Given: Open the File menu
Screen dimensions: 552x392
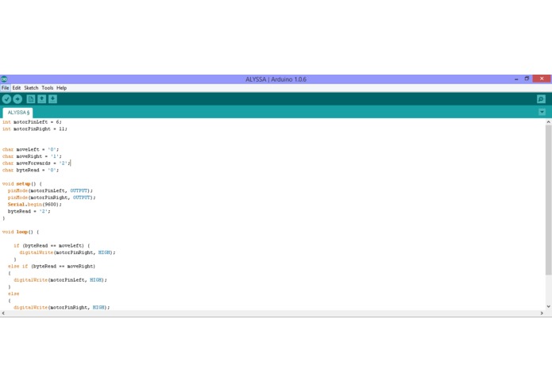Looking at the screenshot, I should [x=5, y=88].
